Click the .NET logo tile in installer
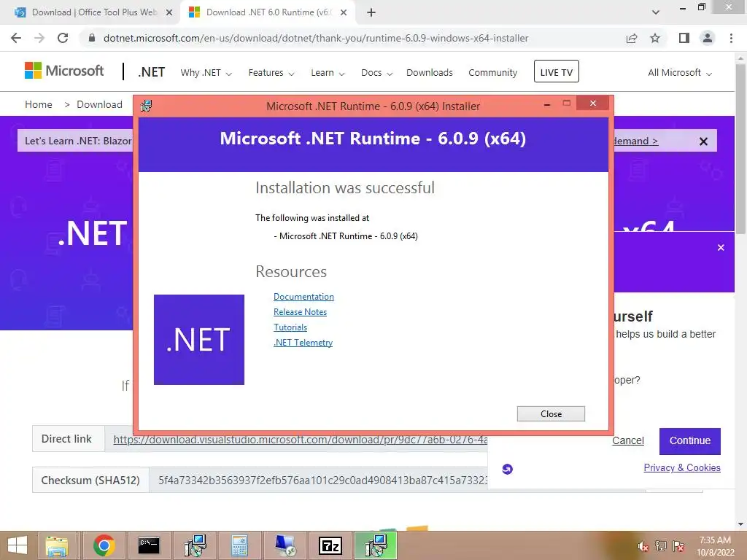Viewport: 747px width, 560px height. point(199,340)
